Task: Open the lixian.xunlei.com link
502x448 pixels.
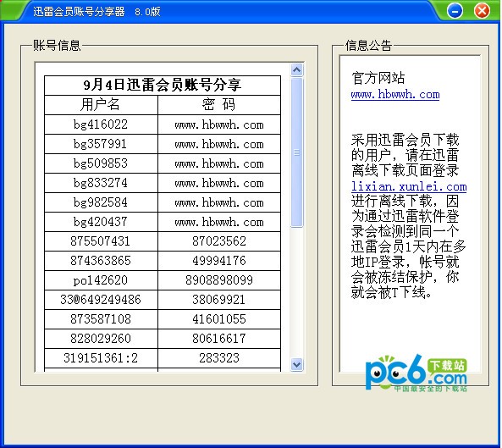Action: [x=409, y=186]
